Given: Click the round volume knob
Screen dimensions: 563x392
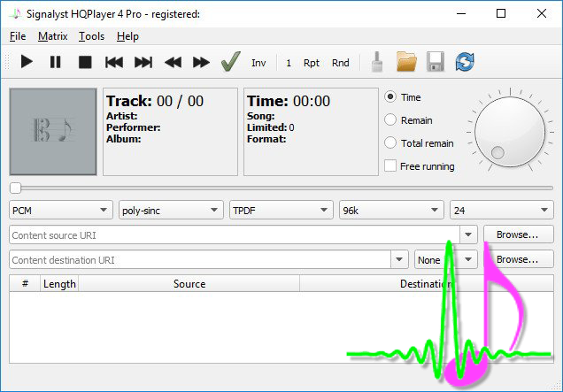Looking at the screenshot, I should click(510, 131).
